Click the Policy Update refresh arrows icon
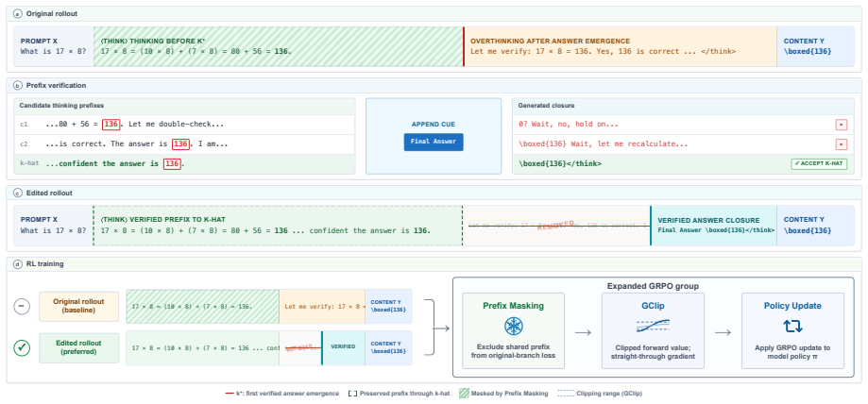Viewport: 868px width, 404px height. tap(792, 326)
